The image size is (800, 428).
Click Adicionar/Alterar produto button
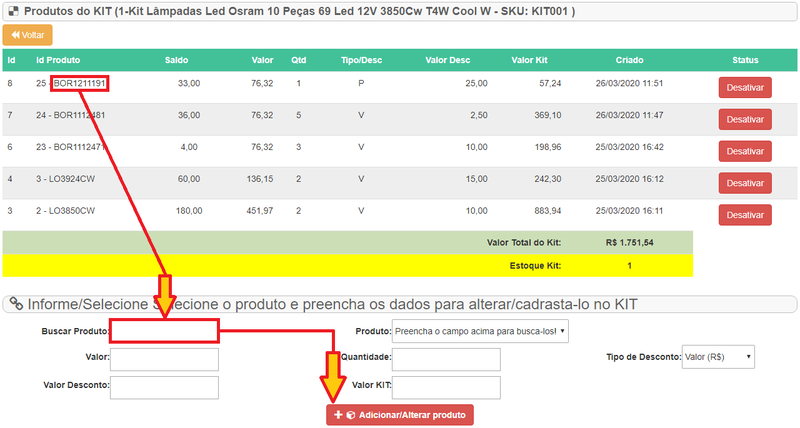[x=400, y=415]
